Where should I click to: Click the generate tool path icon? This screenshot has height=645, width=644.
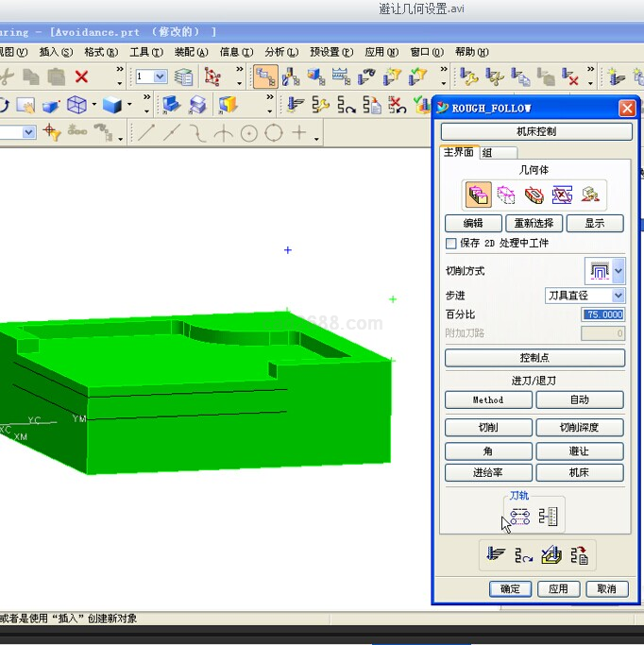tap(495, 555)
